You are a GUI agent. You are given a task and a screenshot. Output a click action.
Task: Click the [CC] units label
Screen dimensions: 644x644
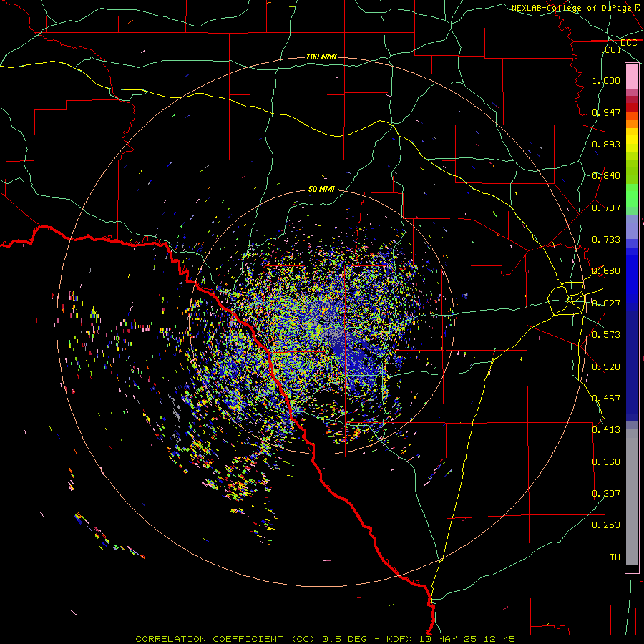tap(611, 49)
